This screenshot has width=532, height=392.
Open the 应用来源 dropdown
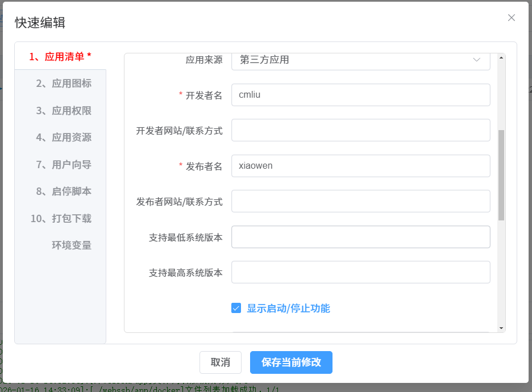[360, 60]
